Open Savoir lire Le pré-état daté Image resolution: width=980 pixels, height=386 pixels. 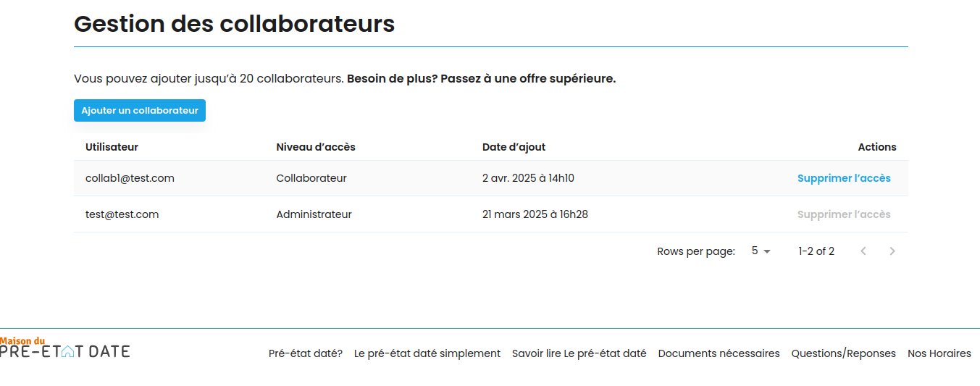(x=579, y=353)
